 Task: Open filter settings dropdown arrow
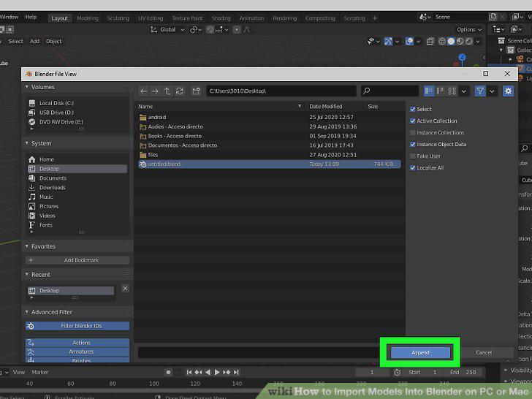click(492, 91)
